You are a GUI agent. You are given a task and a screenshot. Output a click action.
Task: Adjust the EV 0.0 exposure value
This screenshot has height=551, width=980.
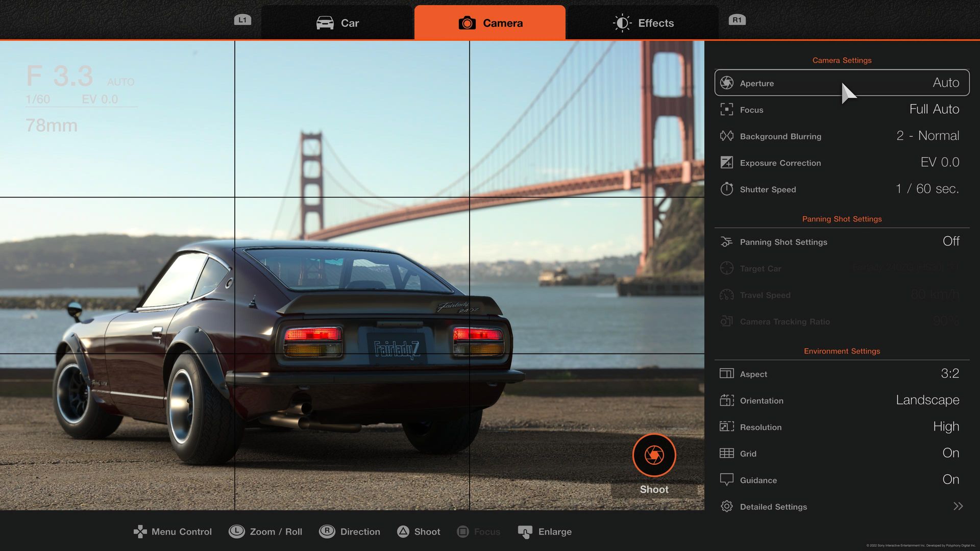[x=939, y=162]
